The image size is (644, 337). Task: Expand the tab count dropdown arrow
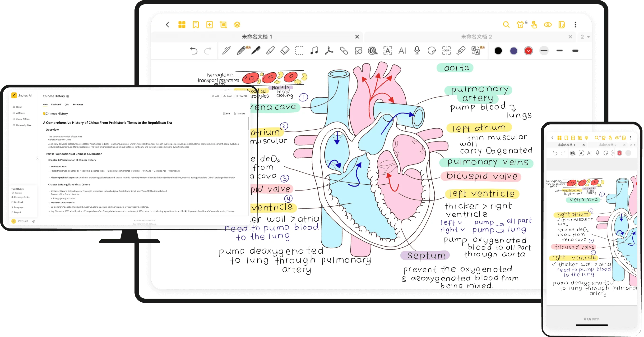coord(588,37)
